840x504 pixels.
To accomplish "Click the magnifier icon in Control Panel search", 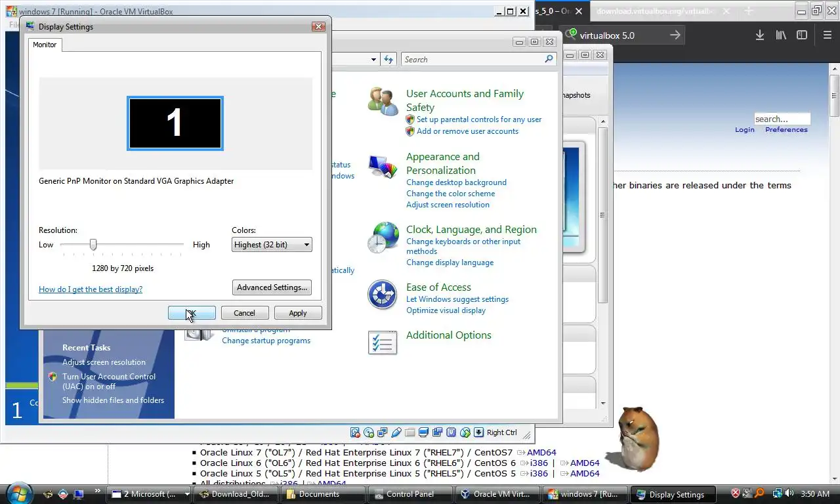I will click(x=549, y=59).
